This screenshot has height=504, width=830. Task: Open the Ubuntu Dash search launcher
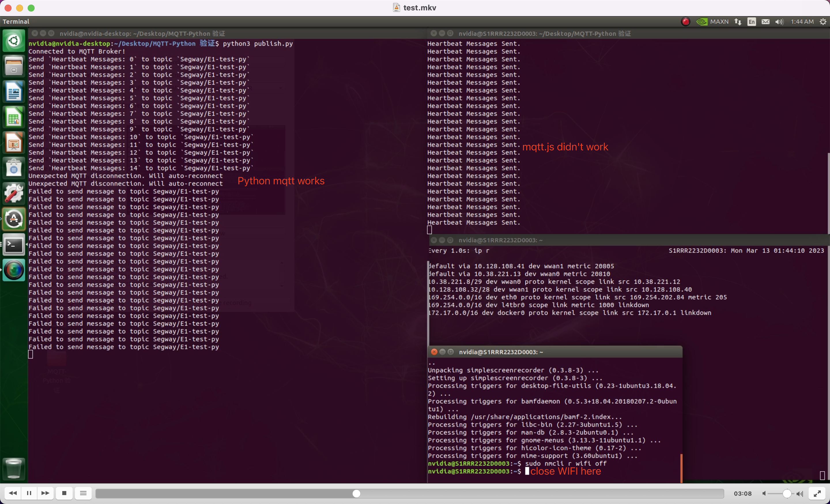[x=14, y=41]
